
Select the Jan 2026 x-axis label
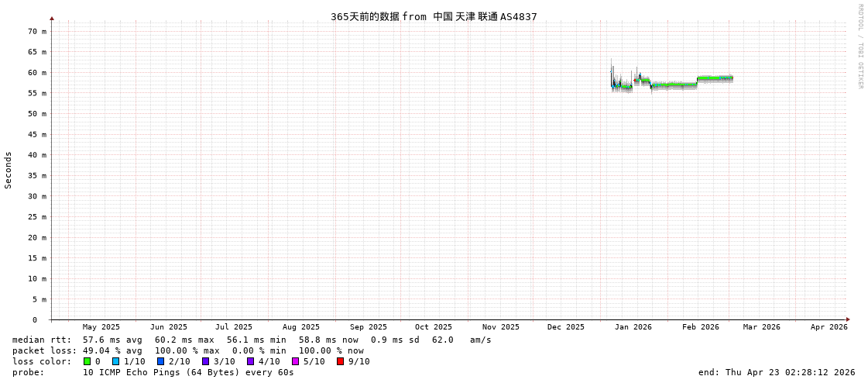633,327
